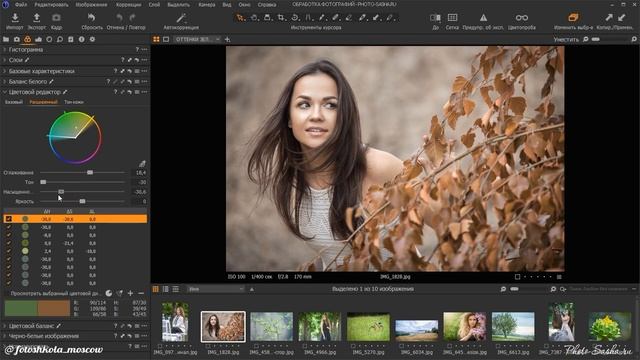Open the magnifier details tool tab
Screen dimensions: 640x360
click(60, 40)
